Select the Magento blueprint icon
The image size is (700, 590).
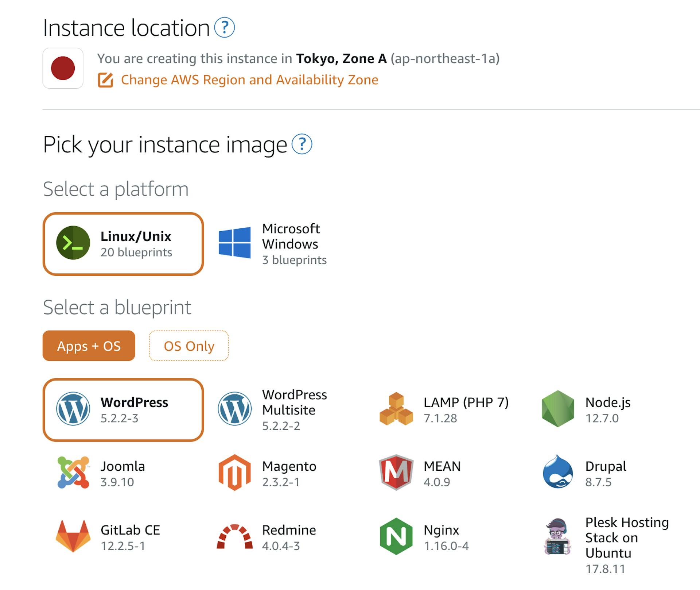point(234,473)
